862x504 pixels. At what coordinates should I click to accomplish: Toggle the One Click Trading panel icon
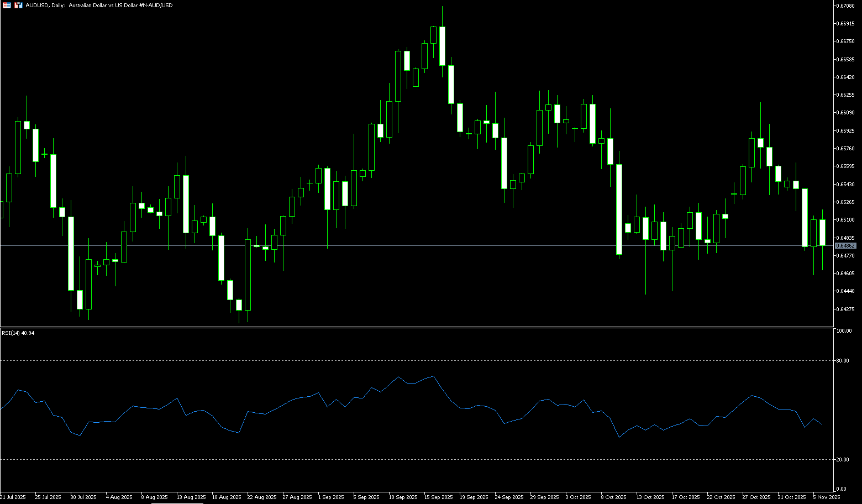pos(18,5)
